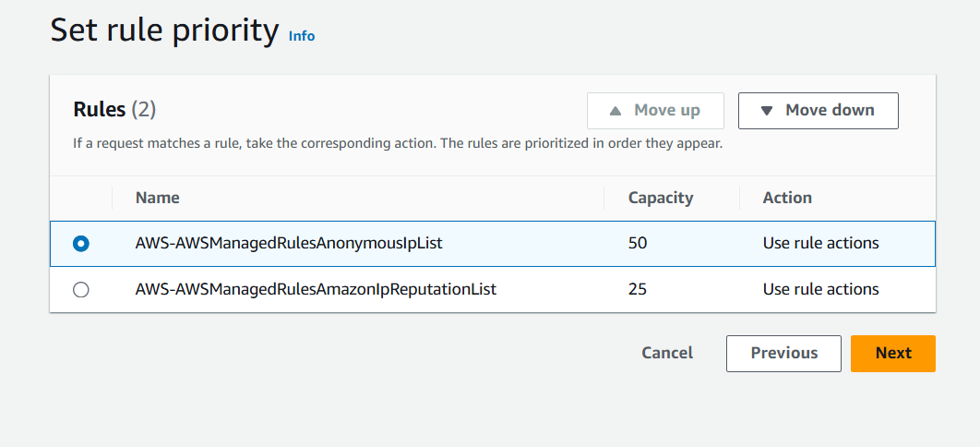
Task: Click the Move down button
Action: 818,111
